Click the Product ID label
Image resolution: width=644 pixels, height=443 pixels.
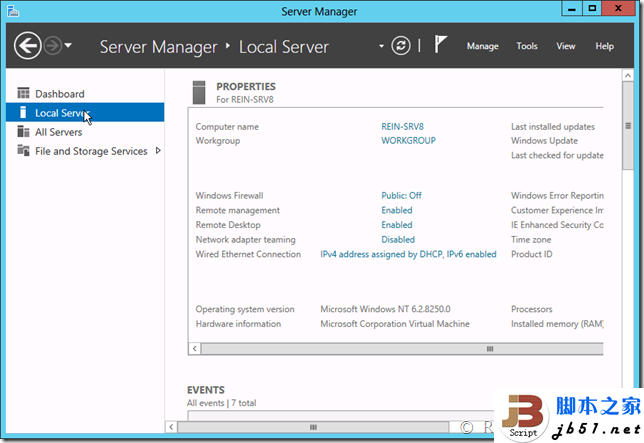(531, 254)
